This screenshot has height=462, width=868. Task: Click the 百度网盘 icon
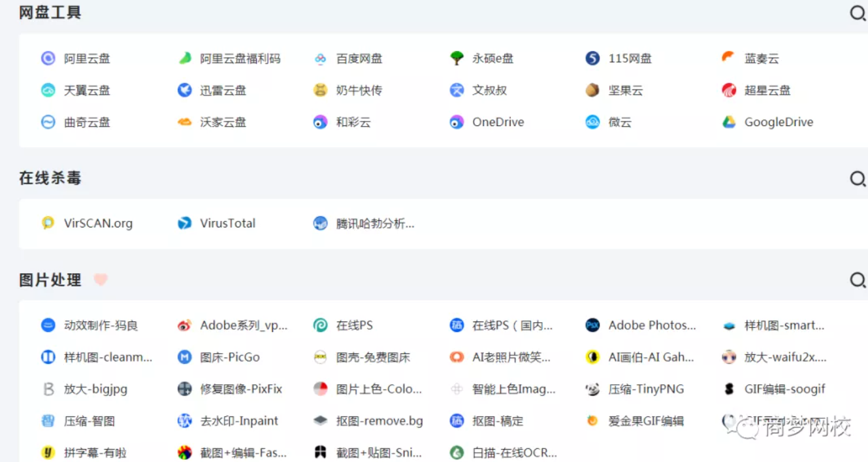pyautogui.click(x=320, y=58)
